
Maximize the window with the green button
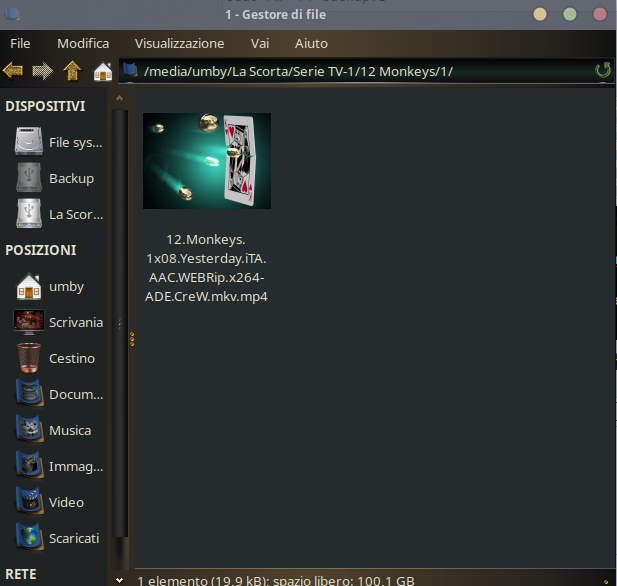[569, 14]
